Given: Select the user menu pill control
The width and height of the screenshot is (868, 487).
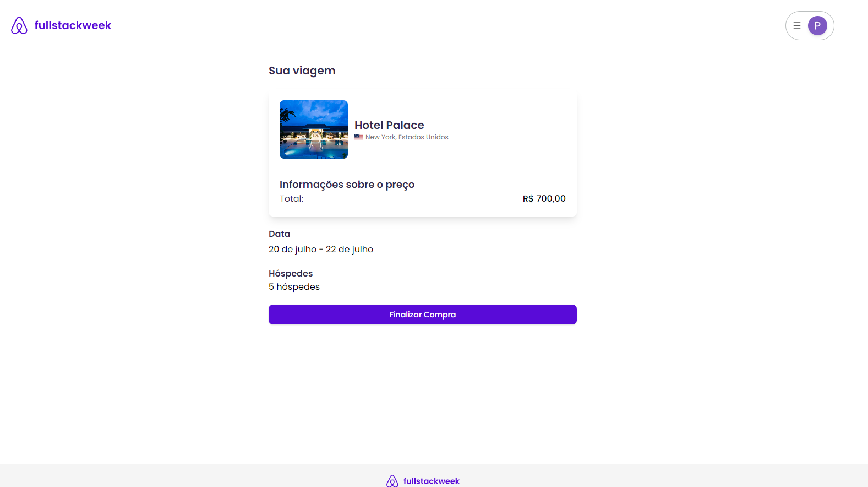Looking at the screenshot, I should 809,25.
